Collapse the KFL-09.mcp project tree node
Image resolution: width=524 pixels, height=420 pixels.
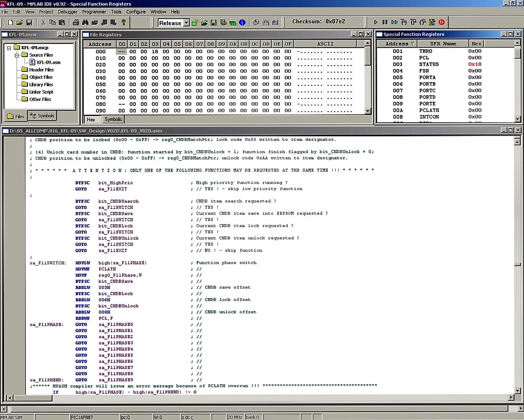(9, 48)
